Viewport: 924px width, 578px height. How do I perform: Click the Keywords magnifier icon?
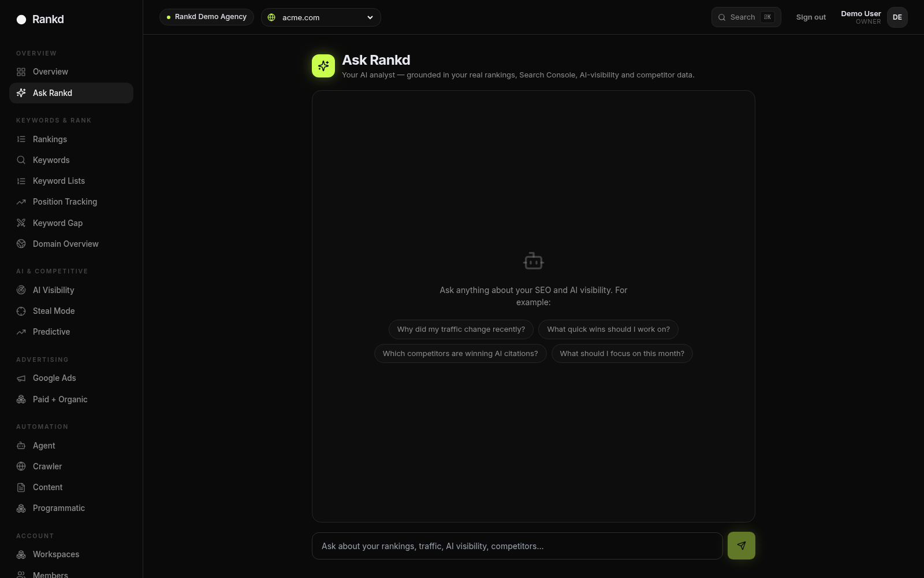pos(21,160)
